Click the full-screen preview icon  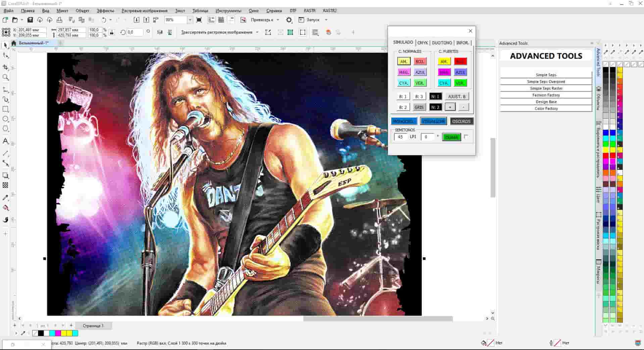[199, 20]
